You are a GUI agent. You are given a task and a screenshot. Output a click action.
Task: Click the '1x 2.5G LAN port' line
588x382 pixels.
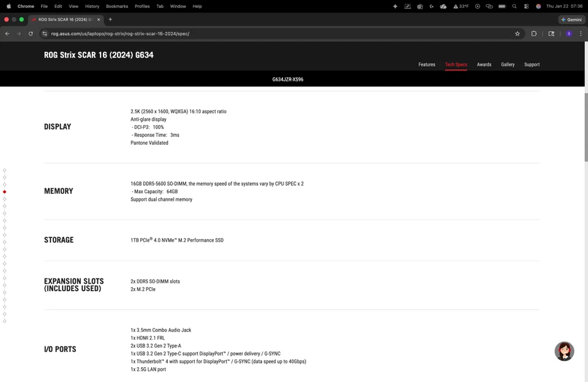coord(148,370)
